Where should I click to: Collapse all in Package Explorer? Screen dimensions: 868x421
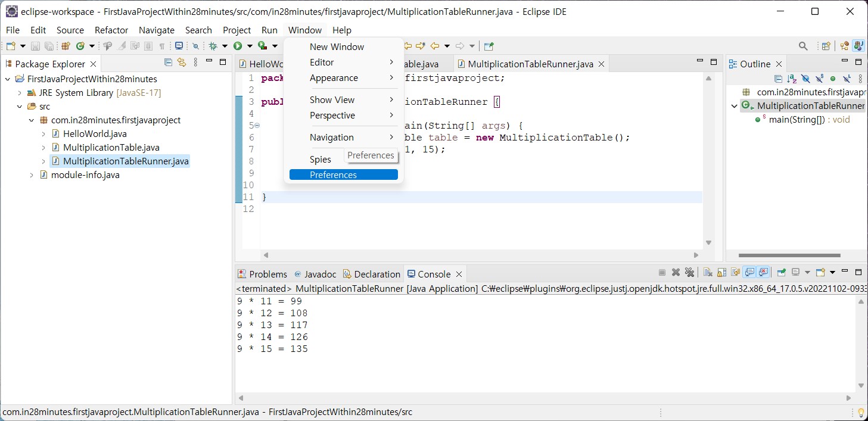tap(168, 62)
